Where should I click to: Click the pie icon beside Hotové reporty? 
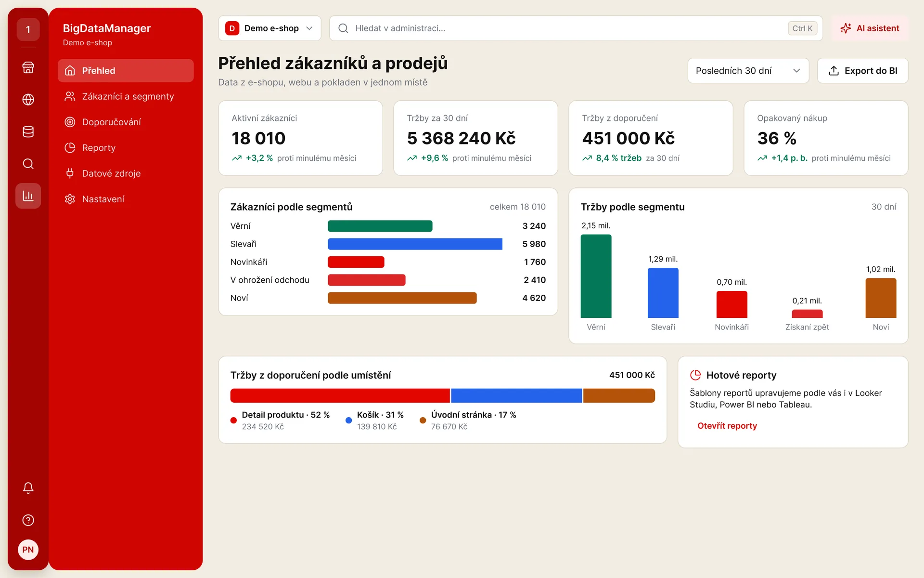[695, 375]
